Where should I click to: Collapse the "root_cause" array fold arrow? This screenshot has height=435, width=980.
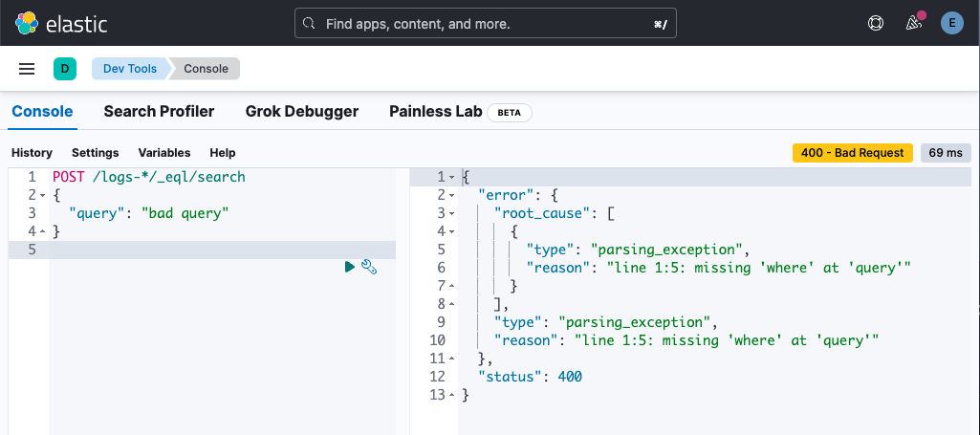click(x=452, y=213)
